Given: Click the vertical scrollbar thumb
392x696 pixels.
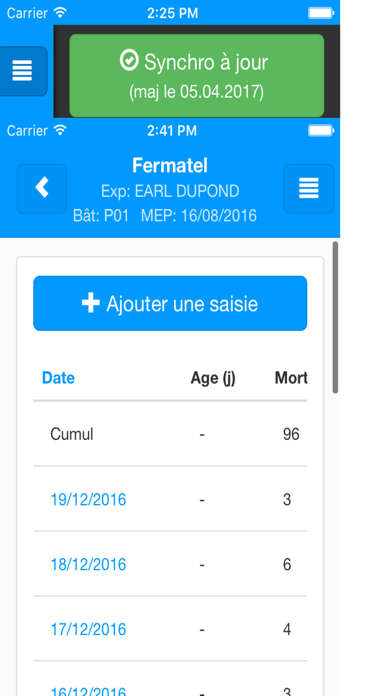Looking at the screenshot, I should point(335,317).
